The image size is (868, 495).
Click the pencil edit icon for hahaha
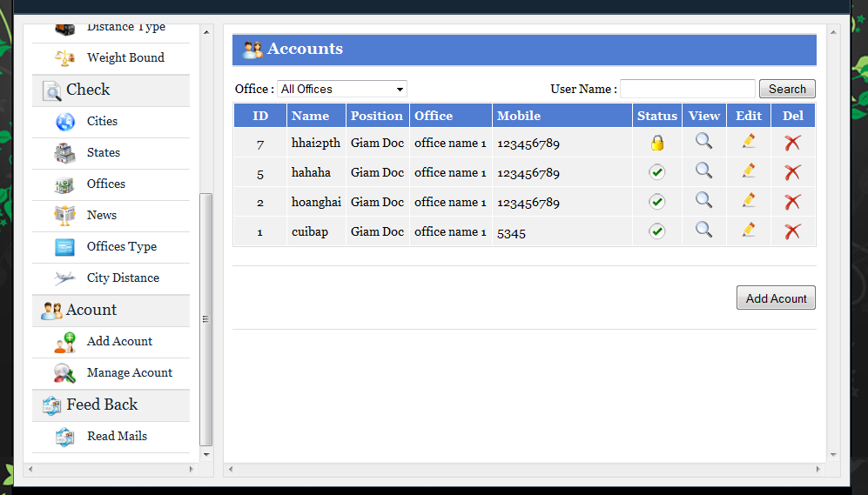click(x=749, y=171)
